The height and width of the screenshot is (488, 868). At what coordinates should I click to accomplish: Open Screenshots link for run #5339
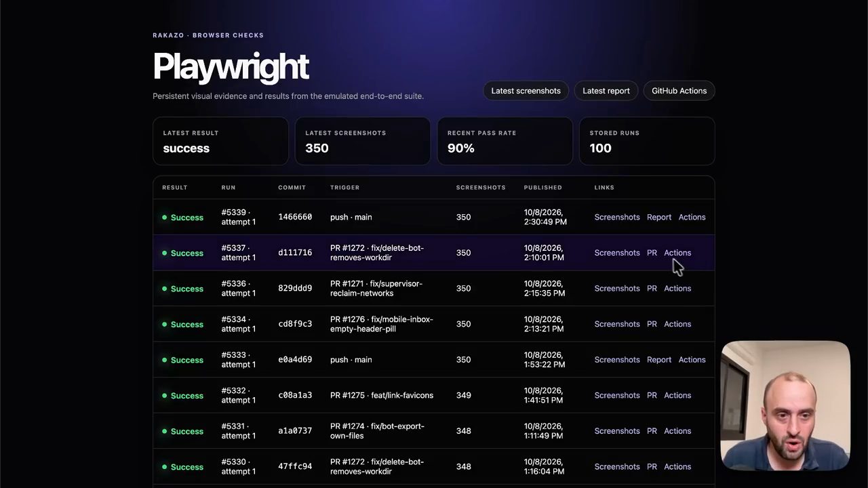[x=617, y=217]
